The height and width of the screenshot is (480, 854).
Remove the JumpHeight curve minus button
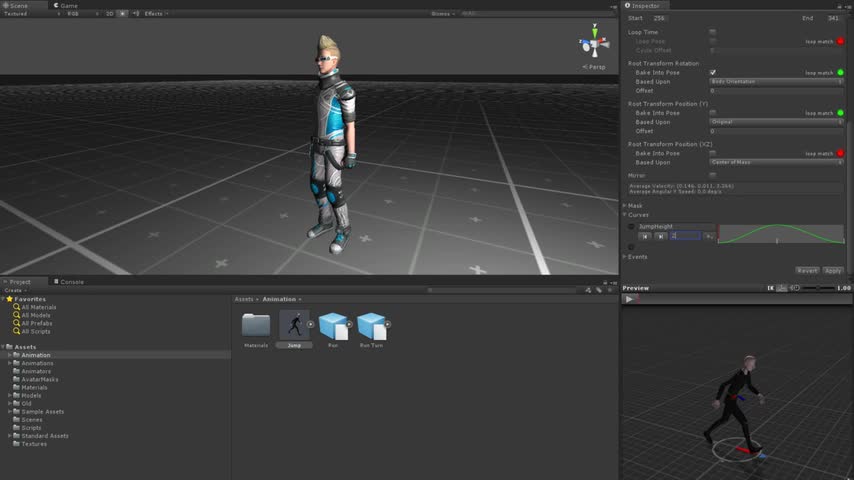[631, 227]
